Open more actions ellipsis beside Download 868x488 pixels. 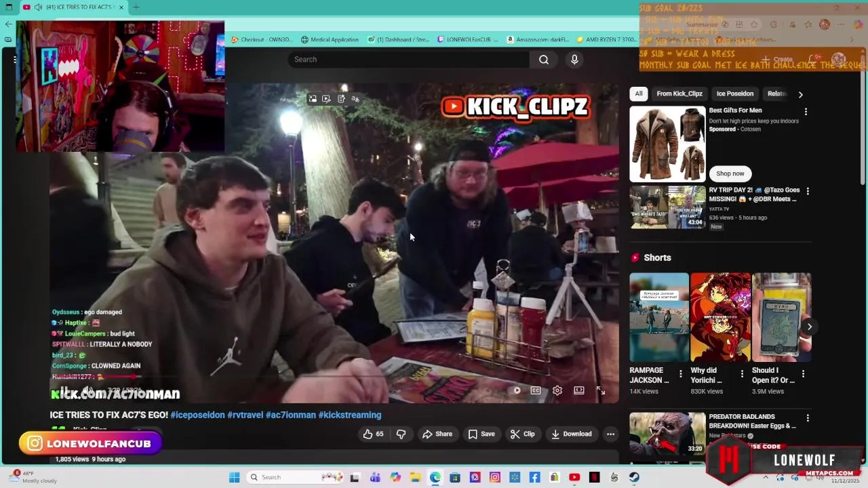point(610,434)
